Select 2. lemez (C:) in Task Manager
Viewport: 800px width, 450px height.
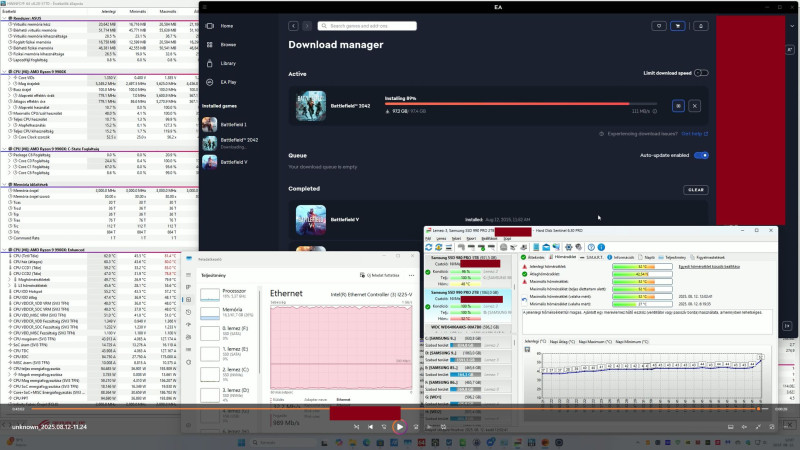coord(228,373)
